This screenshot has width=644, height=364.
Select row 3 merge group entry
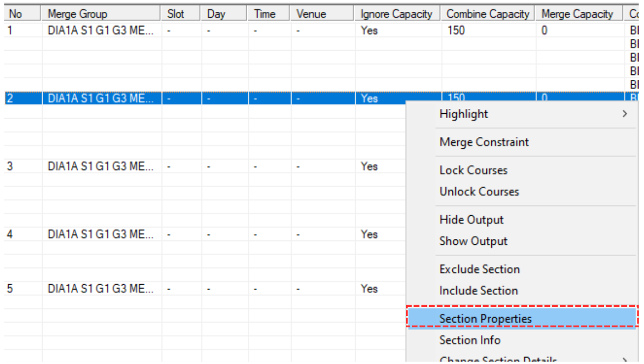(x=100, y=167)
